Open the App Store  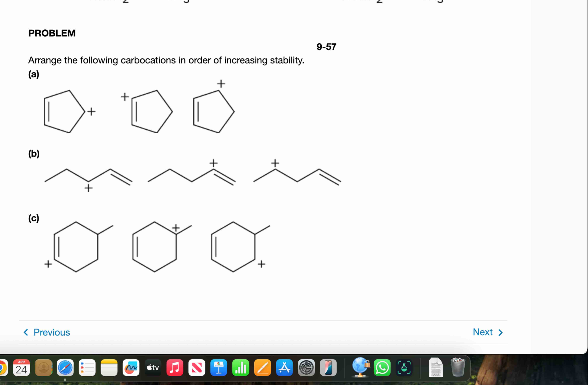(x=284, y=368)
